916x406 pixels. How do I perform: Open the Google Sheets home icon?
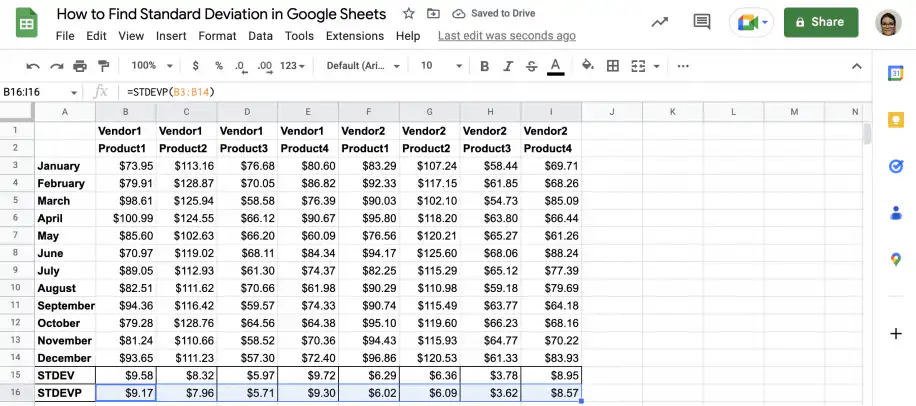click(26, 23)
